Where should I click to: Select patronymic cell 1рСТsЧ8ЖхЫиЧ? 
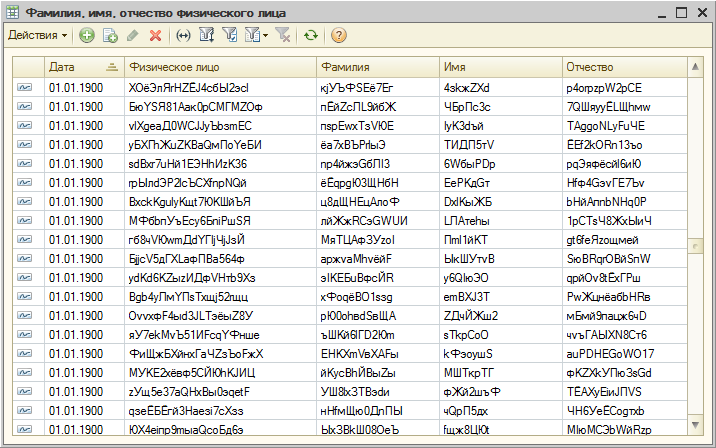624,221
